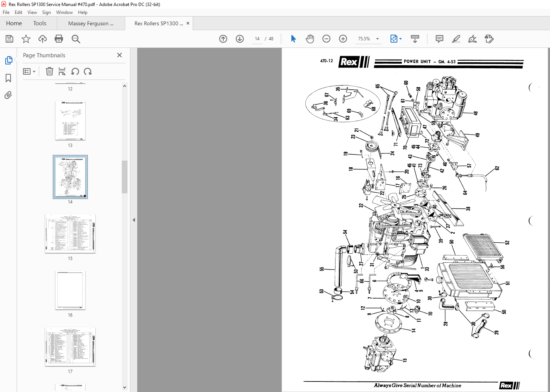The width and height of the screenshot is (550, 392).
Task: Click the thumbnails panel scrollbar thumb
Action: pyautogui.click(x=124, y=177)
